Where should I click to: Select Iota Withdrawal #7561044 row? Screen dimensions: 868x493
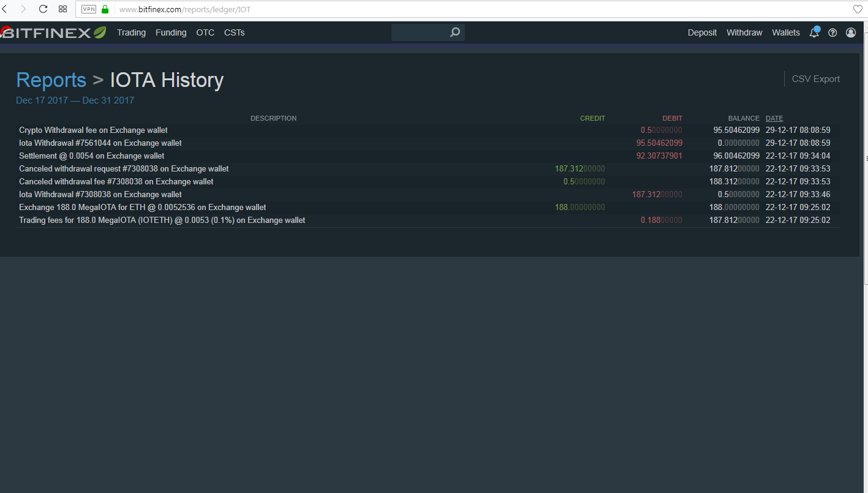pos(428,143)
